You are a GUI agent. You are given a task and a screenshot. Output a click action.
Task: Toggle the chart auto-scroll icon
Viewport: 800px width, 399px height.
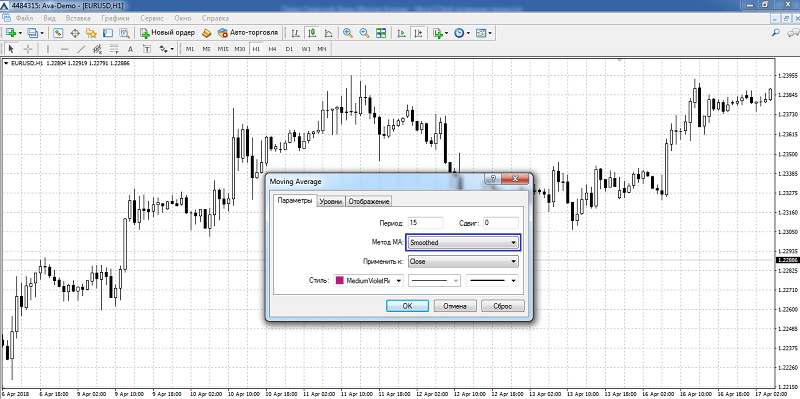(402, 33)
